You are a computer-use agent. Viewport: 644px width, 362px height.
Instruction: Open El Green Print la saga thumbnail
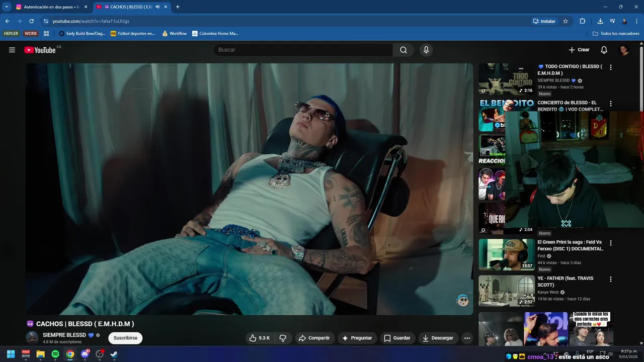point(506,254)
